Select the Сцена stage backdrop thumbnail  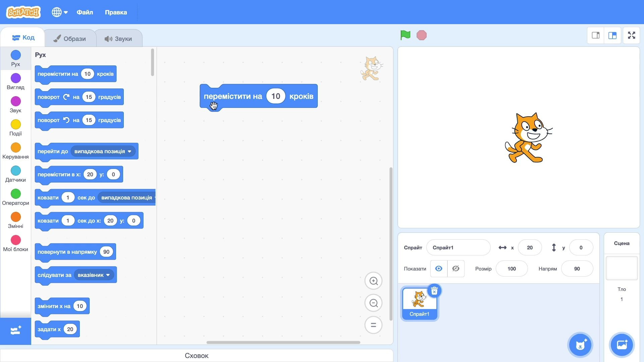(x=622, y=268)
